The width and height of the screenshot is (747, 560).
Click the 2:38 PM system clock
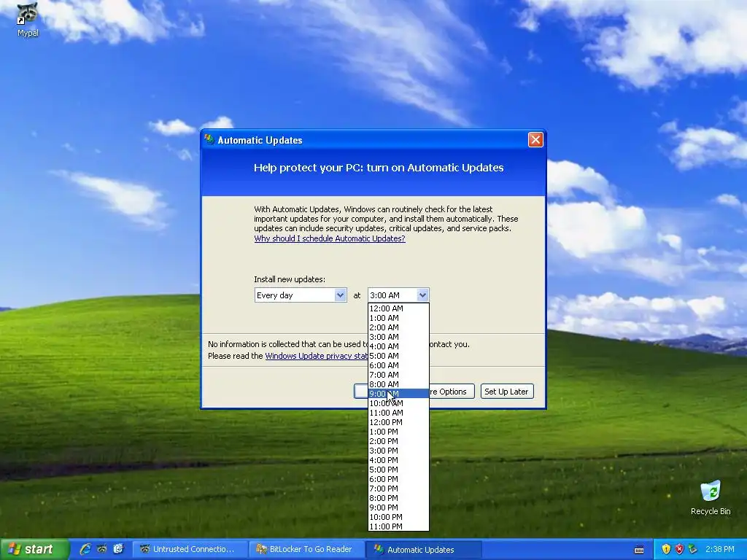[720, 549]
